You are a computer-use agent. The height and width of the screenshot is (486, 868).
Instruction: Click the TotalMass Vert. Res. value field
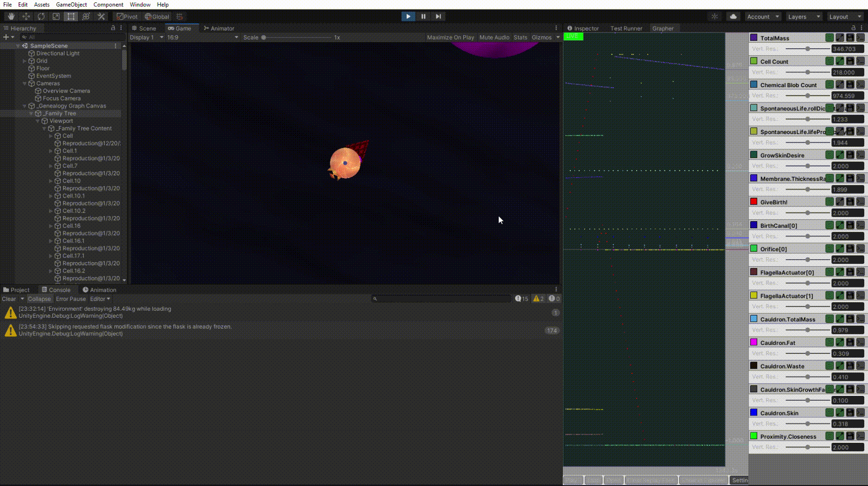(x=847, y=49)
